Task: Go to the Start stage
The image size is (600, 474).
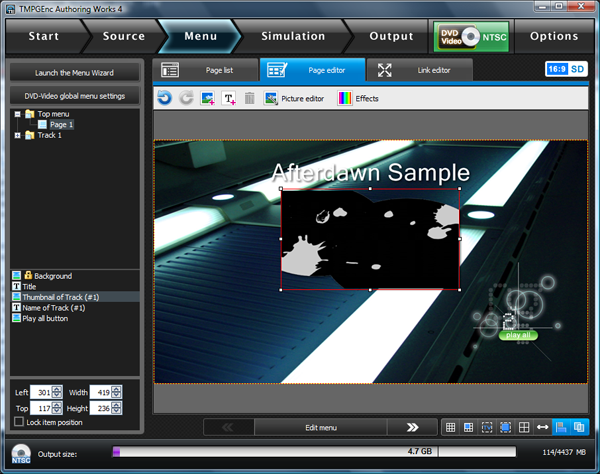Action: pyautogui.click(x=44, y=36)
